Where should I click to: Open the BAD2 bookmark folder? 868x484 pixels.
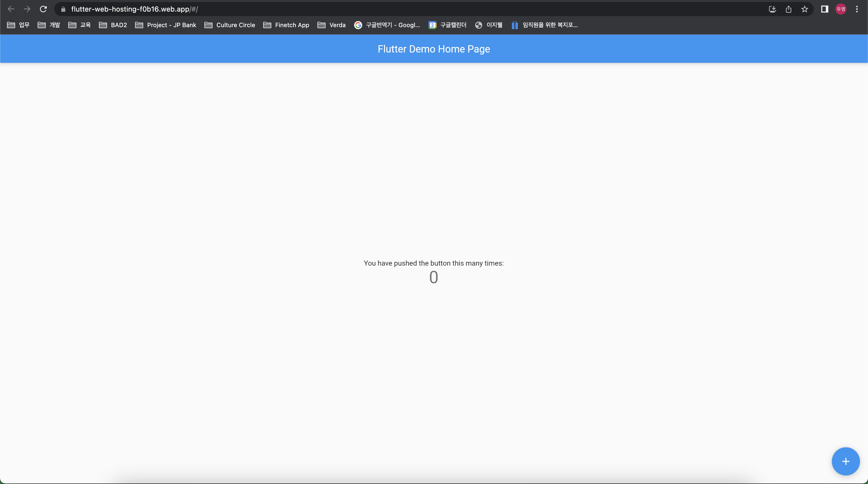click(113, 25)
